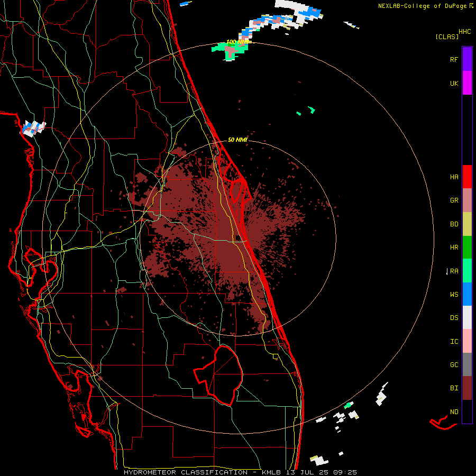The image size is (476, 476).
Task: Click the BI legend label
Action: pos(454,388)
